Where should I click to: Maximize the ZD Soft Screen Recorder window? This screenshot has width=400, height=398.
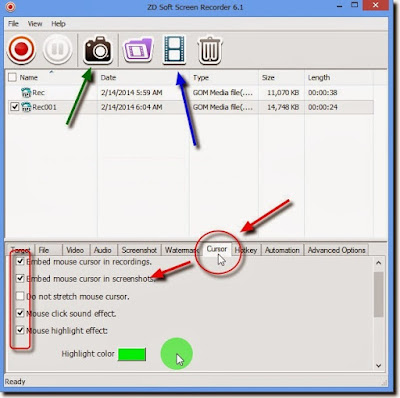click(x=355, y=5)
